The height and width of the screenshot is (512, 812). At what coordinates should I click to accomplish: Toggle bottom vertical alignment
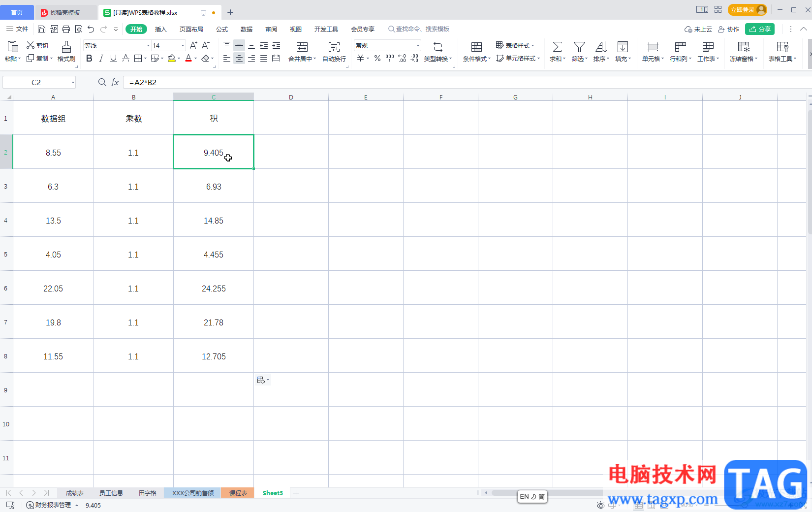[x=251, y=45]
